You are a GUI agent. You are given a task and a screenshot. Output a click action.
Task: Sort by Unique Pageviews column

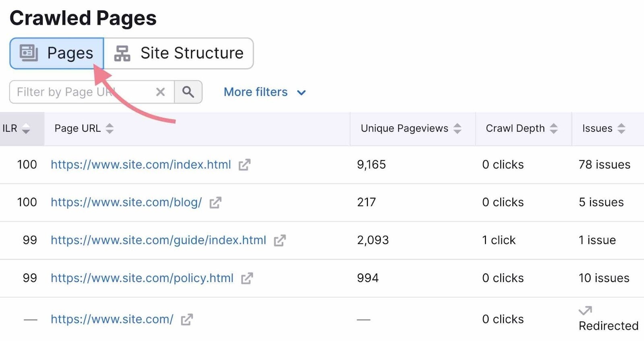coord(457,128)
